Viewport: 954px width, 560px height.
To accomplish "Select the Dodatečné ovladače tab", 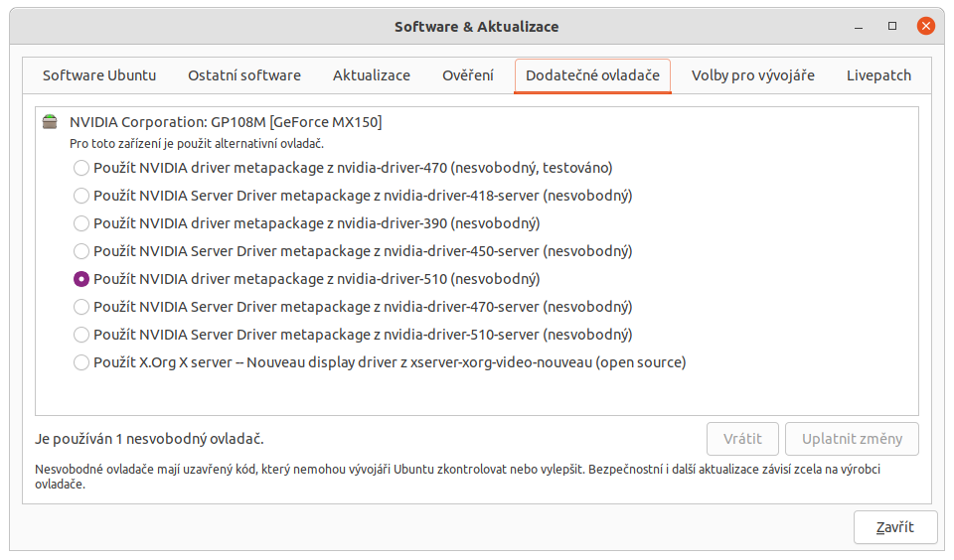I will point(592,75).
